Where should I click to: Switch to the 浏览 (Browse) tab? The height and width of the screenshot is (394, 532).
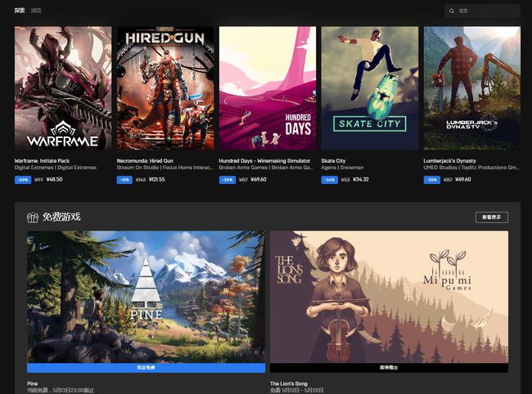pyautogui.click(x=36, y=11)
